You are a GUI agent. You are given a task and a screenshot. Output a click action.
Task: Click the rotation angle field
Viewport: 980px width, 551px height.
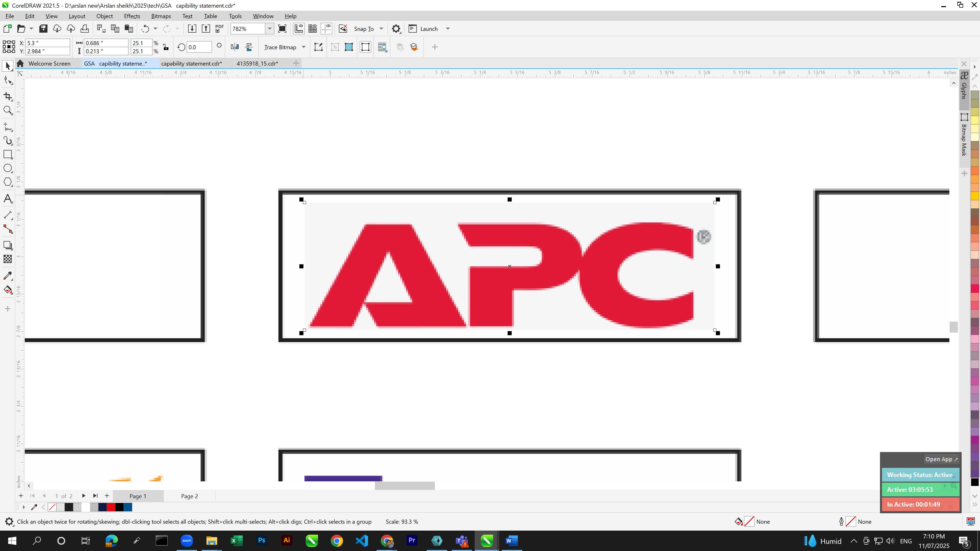pos(199,47)
